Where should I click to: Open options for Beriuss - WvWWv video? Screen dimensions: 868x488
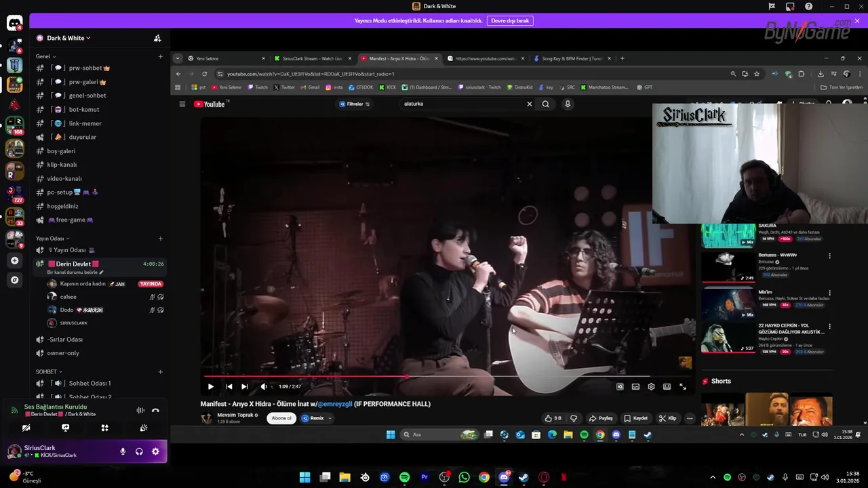829,256
